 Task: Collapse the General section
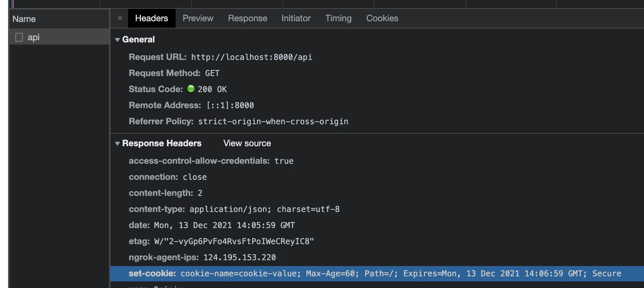(117, 40)
